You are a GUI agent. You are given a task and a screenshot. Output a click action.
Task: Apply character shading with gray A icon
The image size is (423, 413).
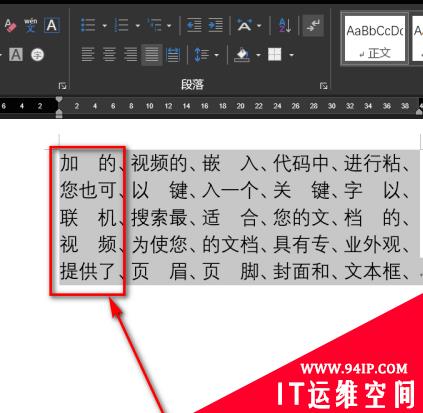pos(16,55)
